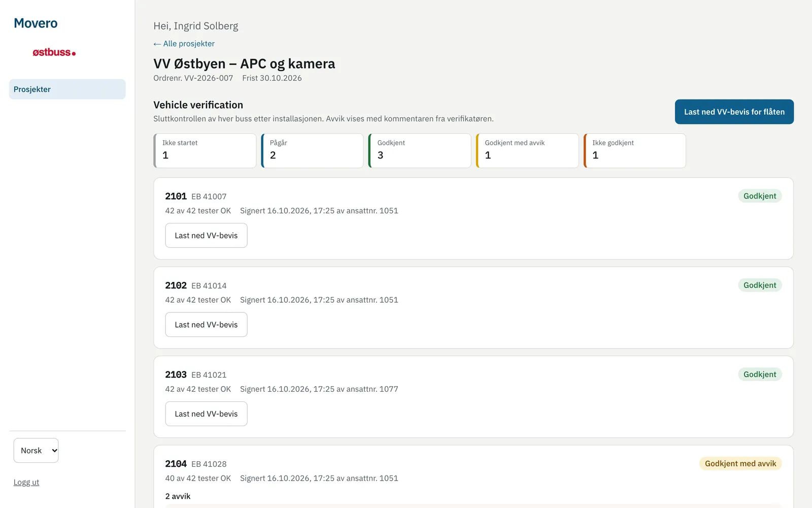Click bus number 2103 heading
The height and width of the screenshot is (508, 812).
pos(176,374)
